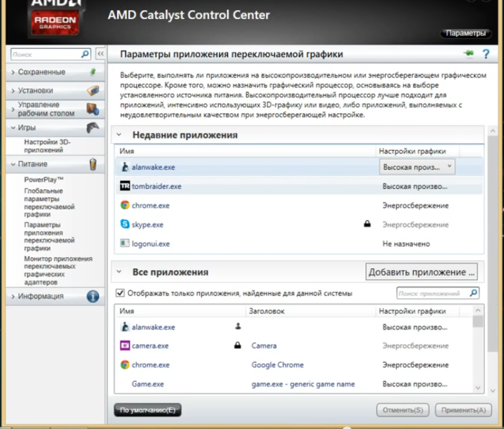
Task: Click the camera.exe icon in all apps
Action: coord(125,346)
